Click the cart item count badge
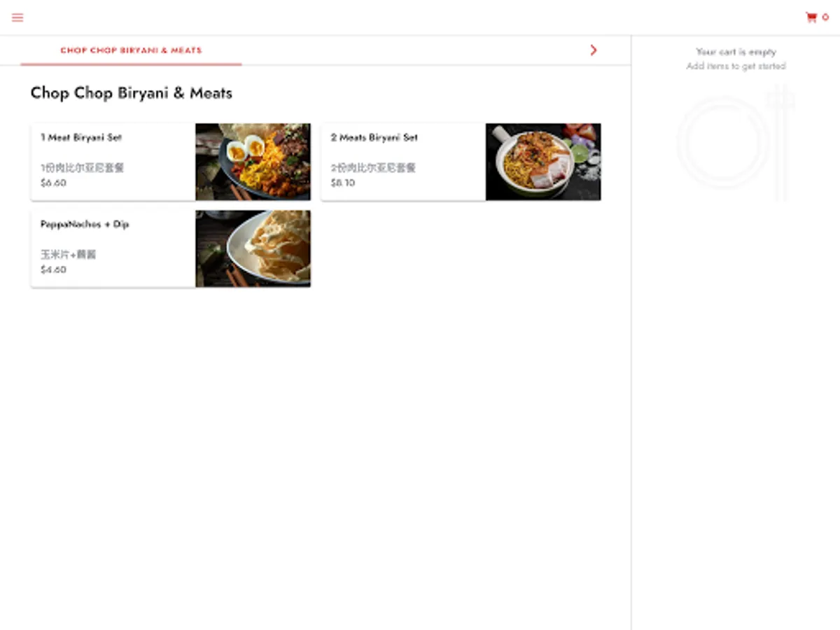This screenshot has width=840, height=630. 825,17
